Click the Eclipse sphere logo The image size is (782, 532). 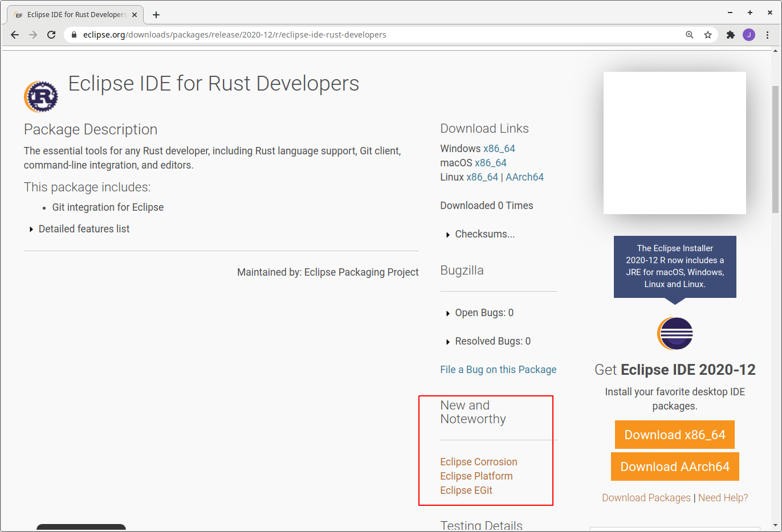675,333
